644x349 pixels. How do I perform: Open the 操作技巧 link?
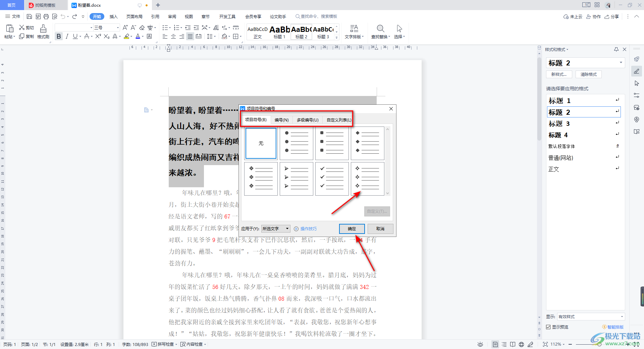(305, 229)
